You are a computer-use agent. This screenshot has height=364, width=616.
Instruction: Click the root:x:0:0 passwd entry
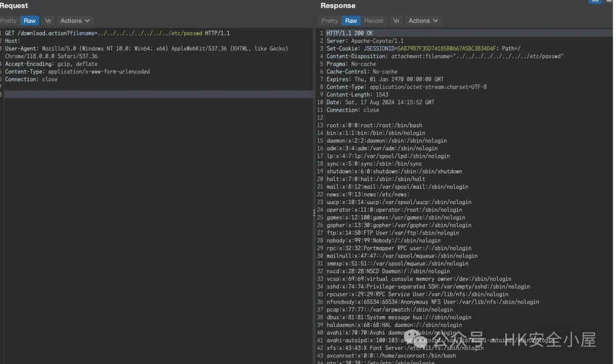pos(374,125)
